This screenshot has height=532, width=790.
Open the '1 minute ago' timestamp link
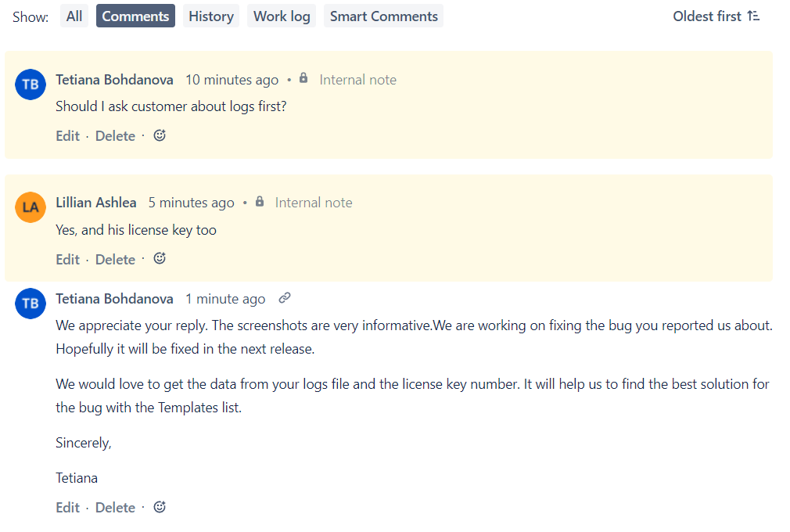tap(225, 299)
